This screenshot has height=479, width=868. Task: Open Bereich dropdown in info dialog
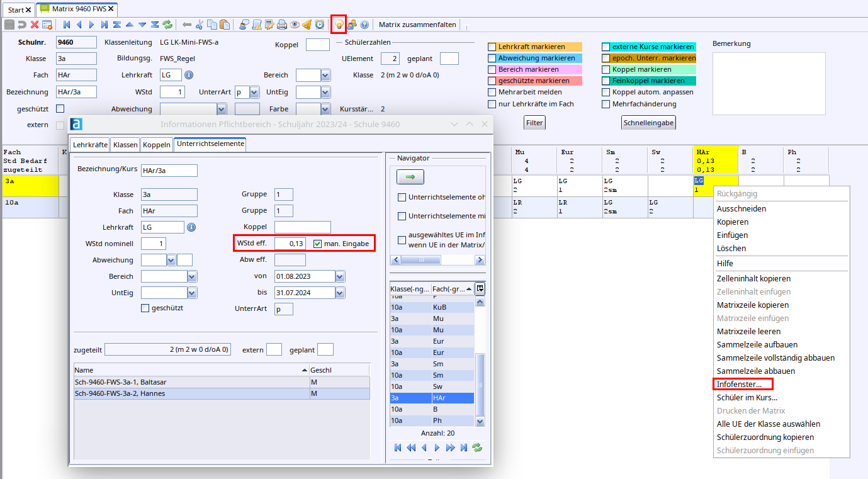point(192,276)
